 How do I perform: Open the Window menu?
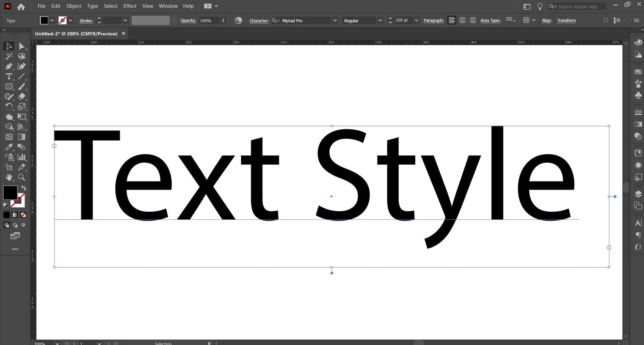[168, 6]
